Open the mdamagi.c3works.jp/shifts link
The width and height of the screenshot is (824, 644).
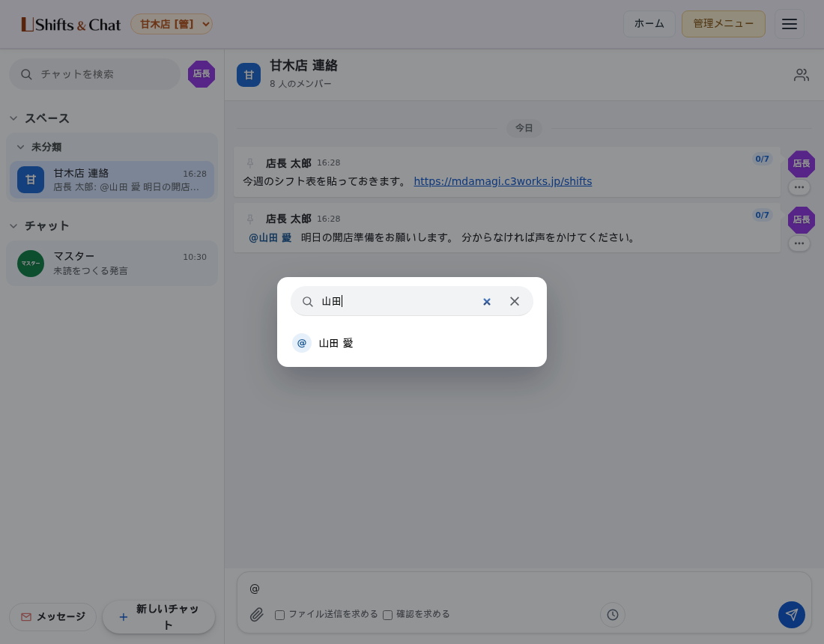click(x=503, y=181)
